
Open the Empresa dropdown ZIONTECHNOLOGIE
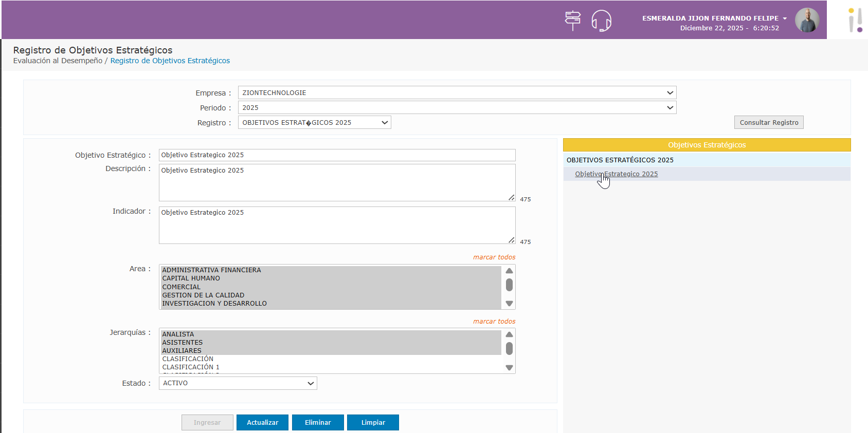[x=457, y=92]
